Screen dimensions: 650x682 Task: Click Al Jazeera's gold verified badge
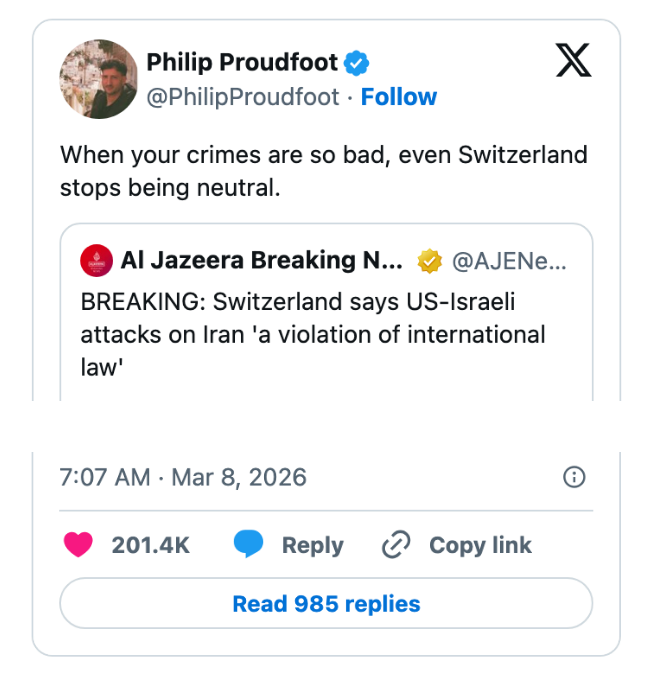(x=429, y=262)
